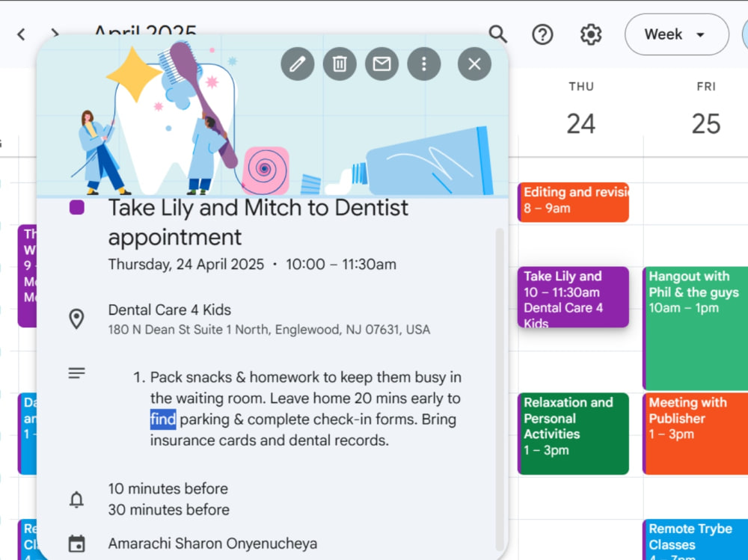Image resolution: width=748 pixels, height=560 pixels.
Task: Go to previous week arrow
Action: pos(21,34)
